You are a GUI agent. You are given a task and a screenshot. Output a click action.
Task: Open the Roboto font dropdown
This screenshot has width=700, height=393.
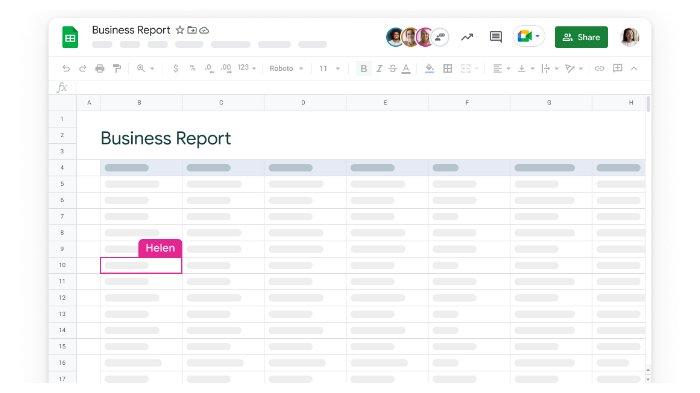point(286,68)
